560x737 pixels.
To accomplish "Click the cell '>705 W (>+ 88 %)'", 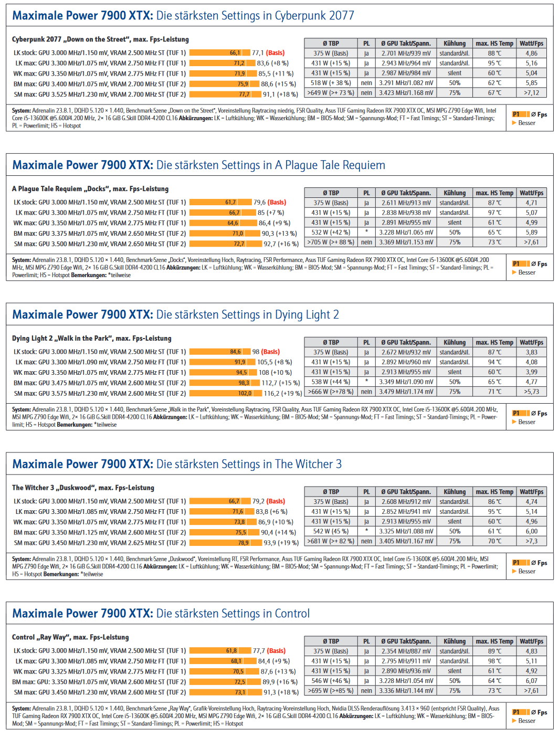I will tap(331, 243).
